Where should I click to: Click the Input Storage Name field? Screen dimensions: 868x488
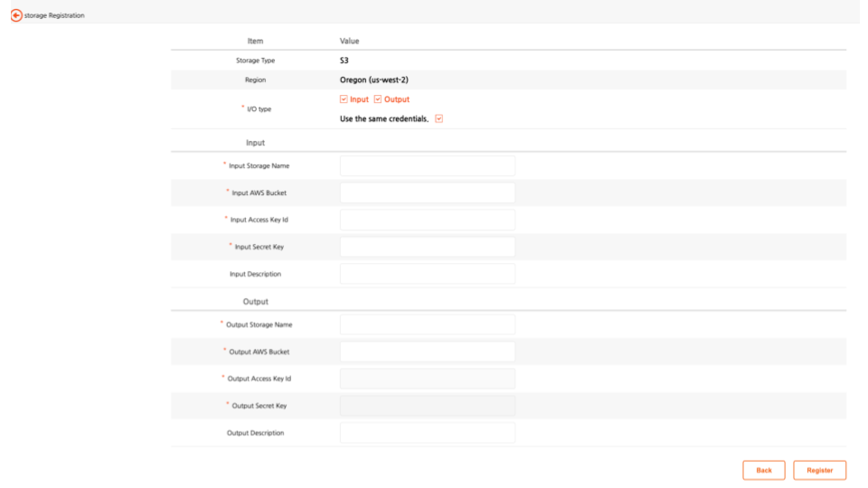(427, 165)
